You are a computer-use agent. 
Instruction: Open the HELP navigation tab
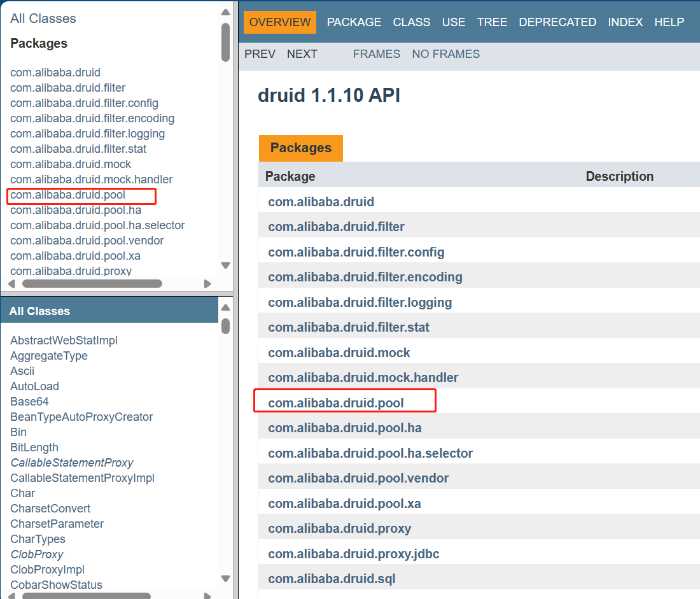pyautogui.click(x=669, y=22)
